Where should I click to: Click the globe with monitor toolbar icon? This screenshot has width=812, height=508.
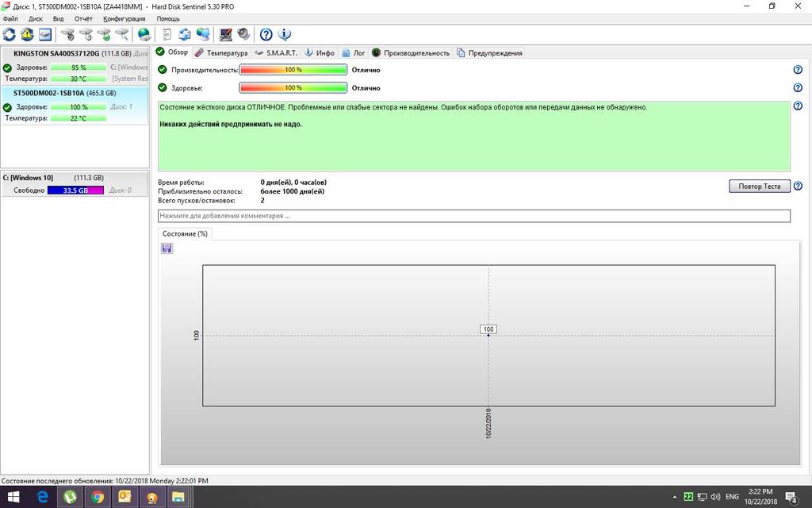(203, 35)
